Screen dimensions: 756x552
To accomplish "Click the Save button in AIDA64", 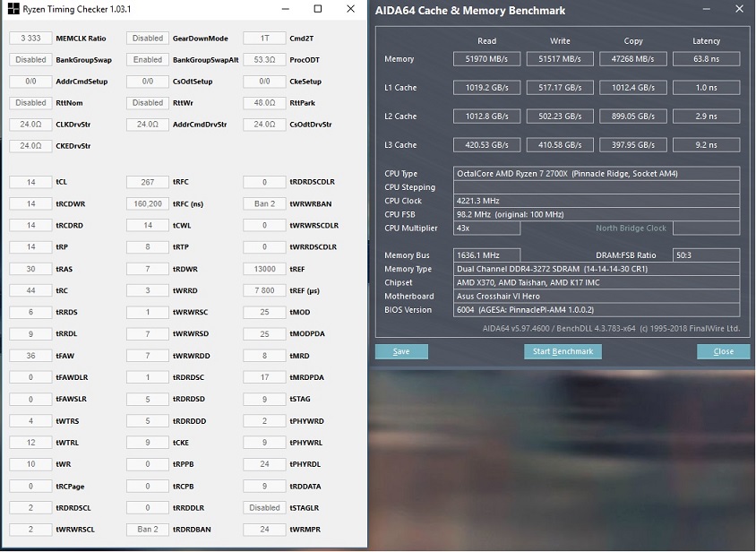I will [401, 351].
